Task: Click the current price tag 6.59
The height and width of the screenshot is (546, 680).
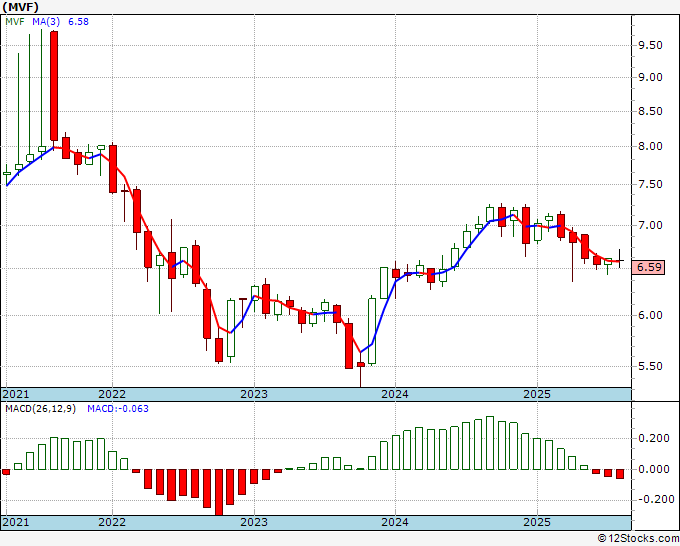Action: pyautogui.click(x=648, y=267)
